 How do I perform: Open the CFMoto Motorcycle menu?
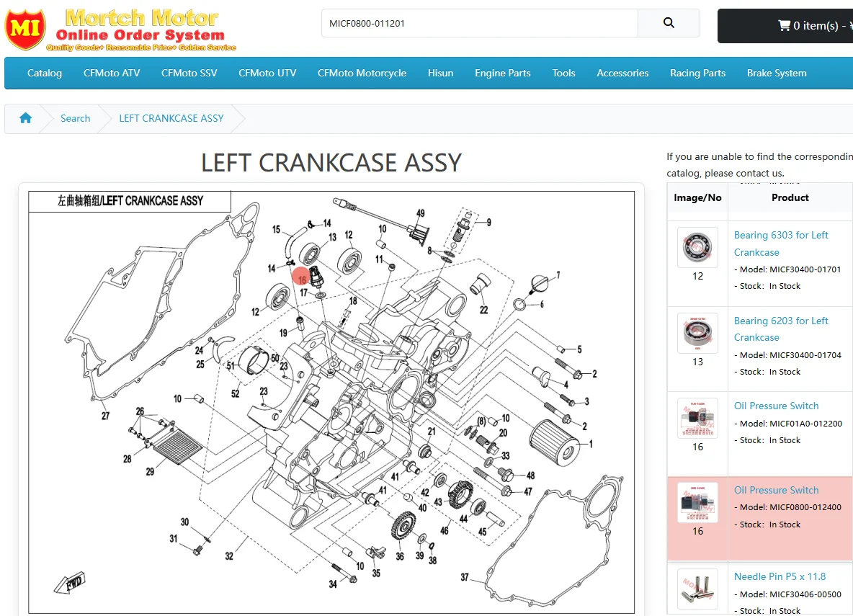pos(362,73)
